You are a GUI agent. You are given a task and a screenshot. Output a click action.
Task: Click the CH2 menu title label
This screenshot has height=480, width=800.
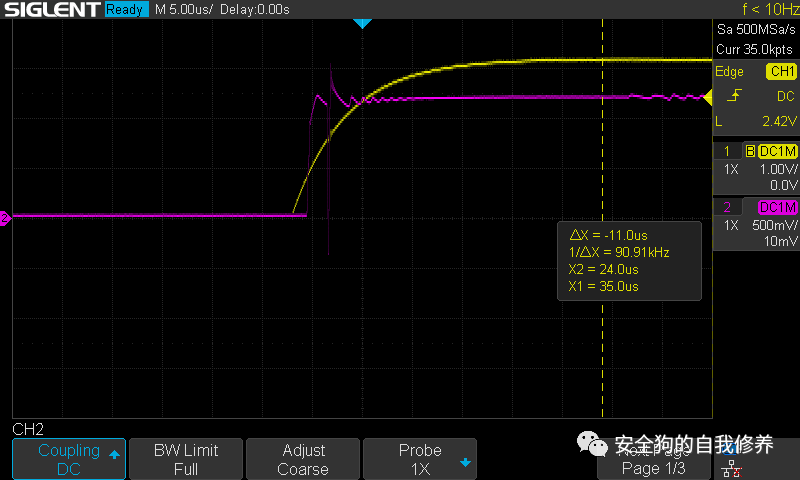click(28, 429)
